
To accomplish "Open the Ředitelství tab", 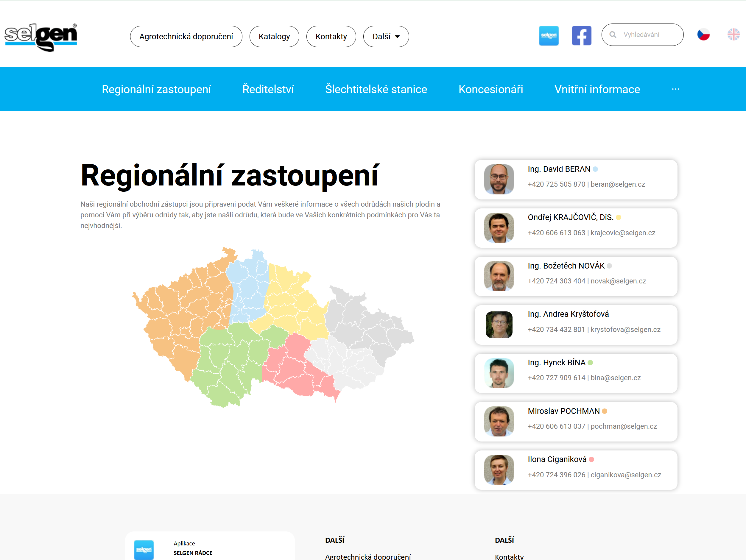I will tap(268, 89).
